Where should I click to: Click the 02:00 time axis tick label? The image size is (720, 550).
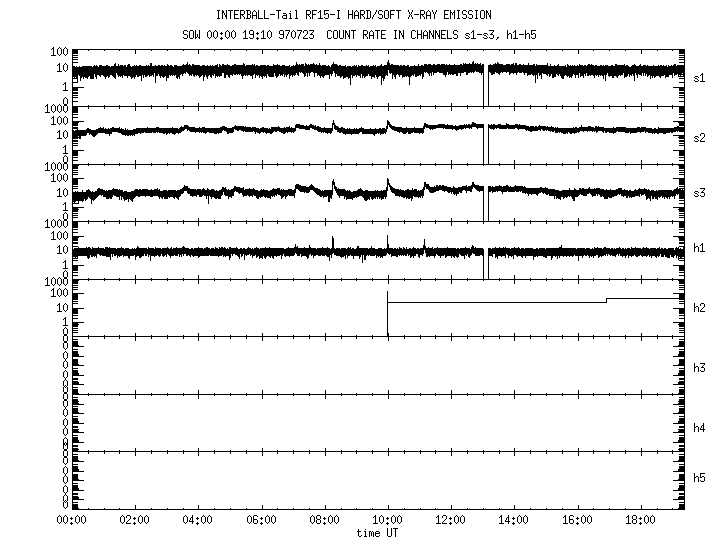point(134,520)
